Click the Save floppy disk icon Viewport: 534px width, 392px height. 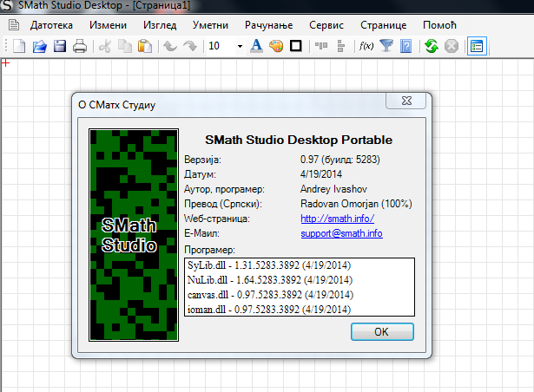[59, 46]
